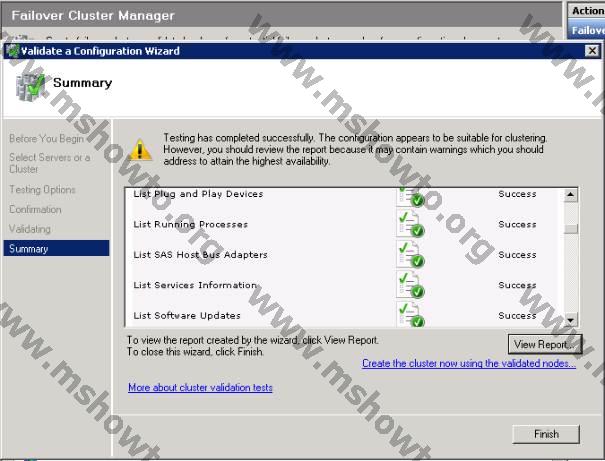Click the success icon for List Plug and Play Devices
Screen dimensions: 605x461
coord(411,197)
